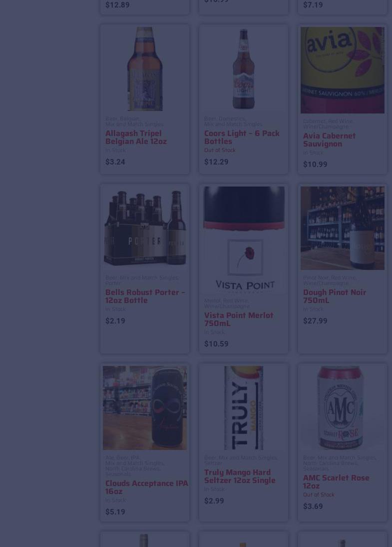Click the Clouds Acceptance IPA 16oz title
392x547 pixels.
[146, 487]
